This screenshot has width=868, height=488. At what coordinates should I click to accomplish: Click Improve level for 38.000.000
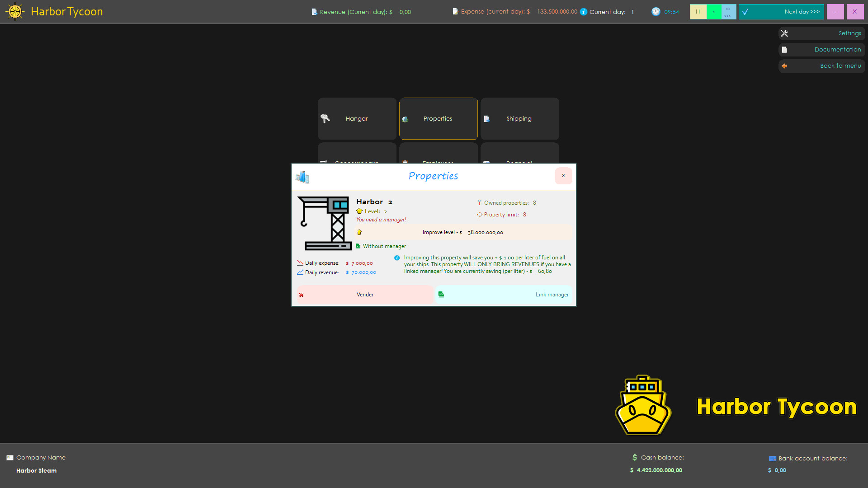462,232
